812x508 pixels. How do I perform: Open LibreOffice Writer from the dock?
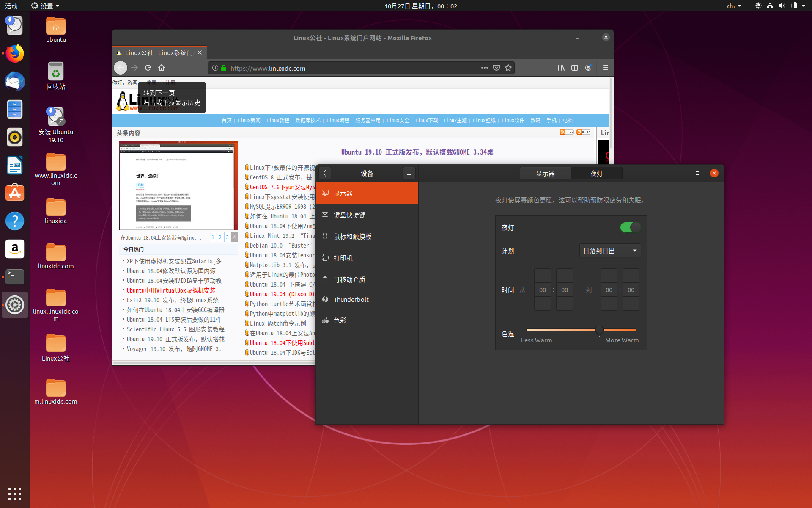click(15, 165)
